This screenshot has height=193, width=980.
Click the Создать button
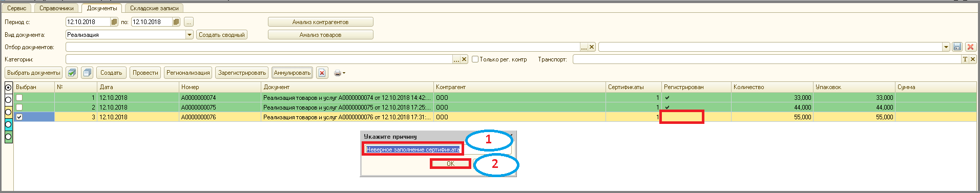click(x=111, y=73)
